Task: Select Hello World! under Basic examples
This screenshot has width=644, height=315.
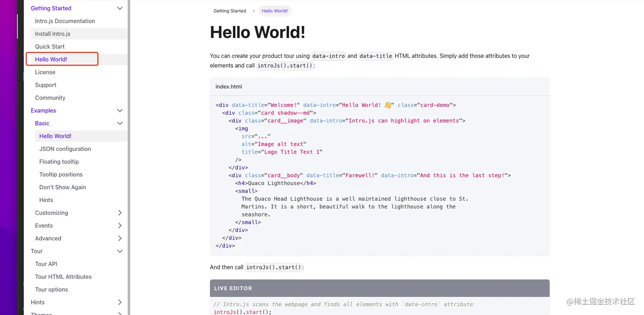Action: 55,136
